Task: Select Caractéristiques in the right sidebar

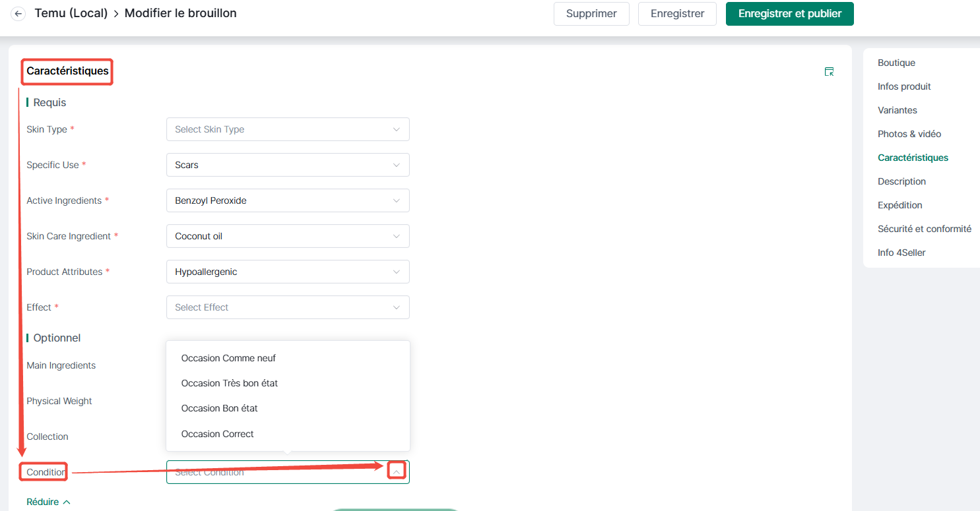Action: click(913, 158)
